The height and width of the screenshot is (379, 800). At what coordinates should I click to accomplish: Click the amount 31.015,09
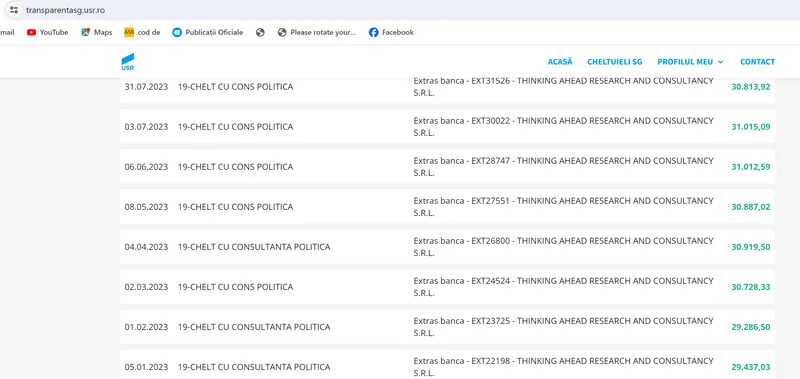pyautogui.click(x=751, y=127)
